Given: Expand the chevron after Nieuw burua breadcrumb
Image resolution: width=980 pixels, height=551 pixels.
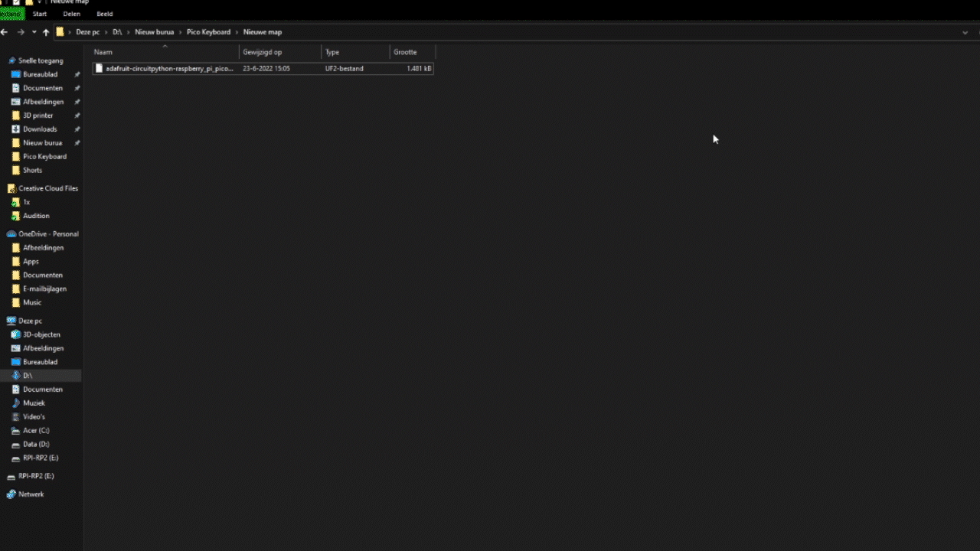Looking at the screenshot, I should pos(181,32).
